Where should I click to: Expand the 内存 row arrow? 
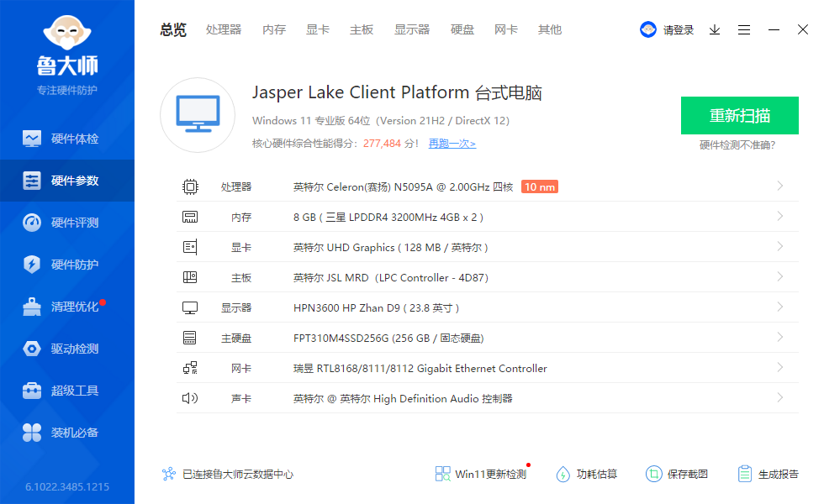[780, 217]
